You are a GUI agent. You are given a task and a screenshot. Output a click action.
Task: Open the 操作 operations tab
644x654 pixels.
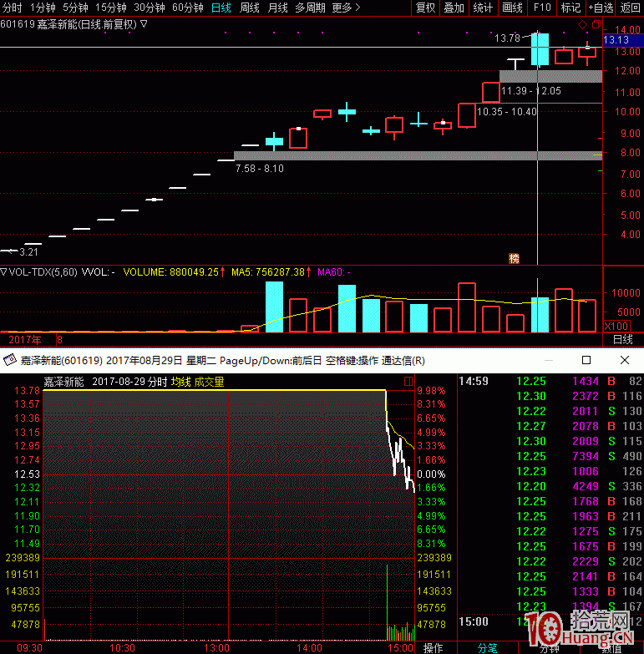[x=433, y=648]
